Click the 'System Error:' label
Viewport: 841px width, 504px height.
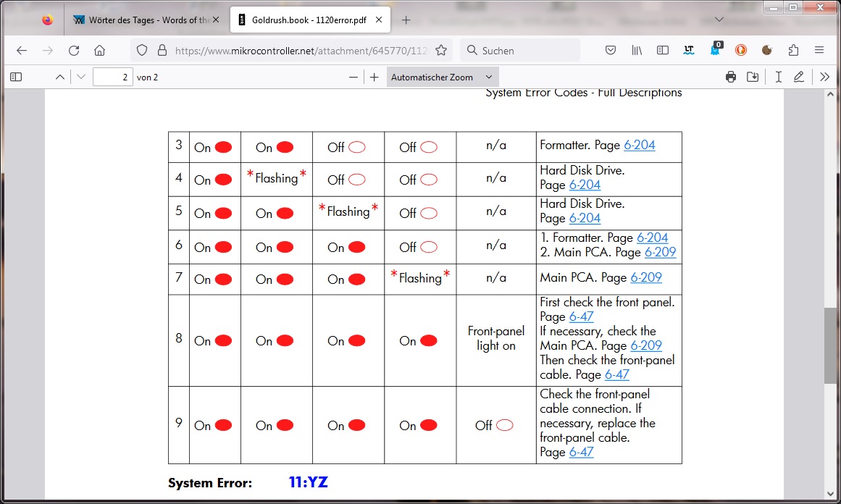210,483
